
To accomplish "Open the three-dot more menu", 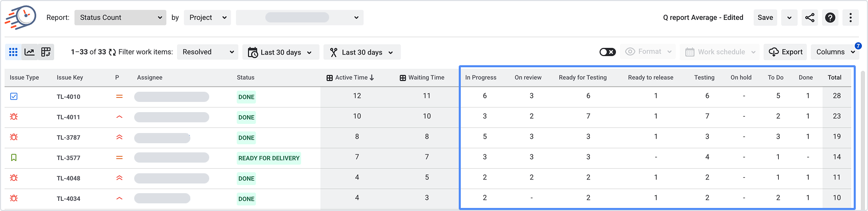I will point(850,17).
